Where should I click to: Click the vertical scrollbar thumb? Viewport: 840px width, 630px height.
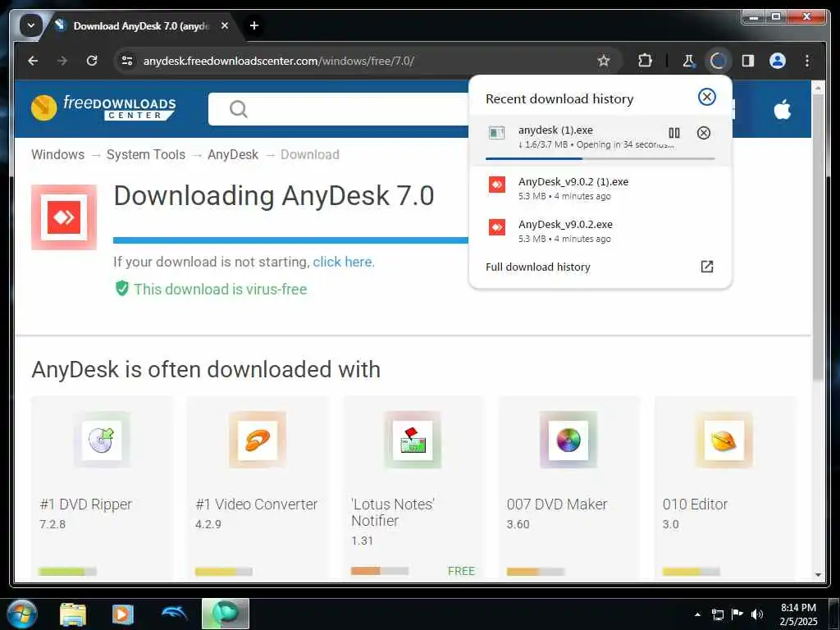pos(818,239)
